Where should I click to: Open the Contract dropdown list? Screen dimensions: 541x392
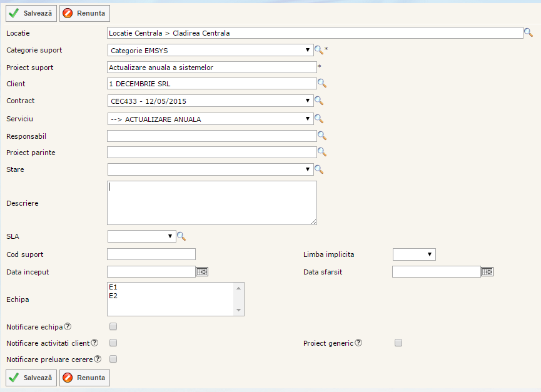(x=210, y=101)
